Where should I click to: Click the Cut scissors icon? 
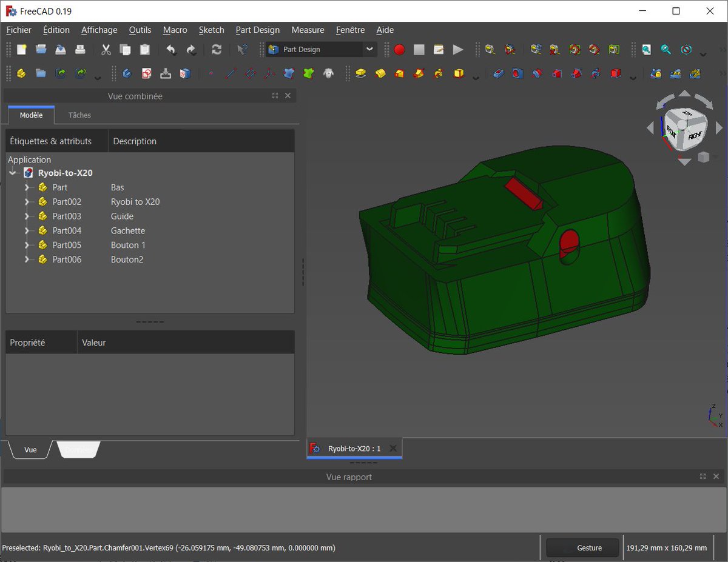[x=106, y=50]
